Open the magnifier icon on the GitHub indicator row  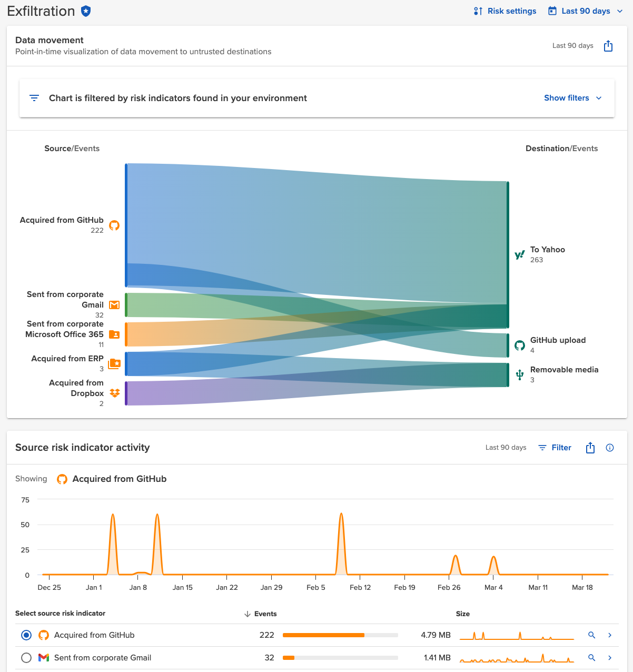(591, 635)
